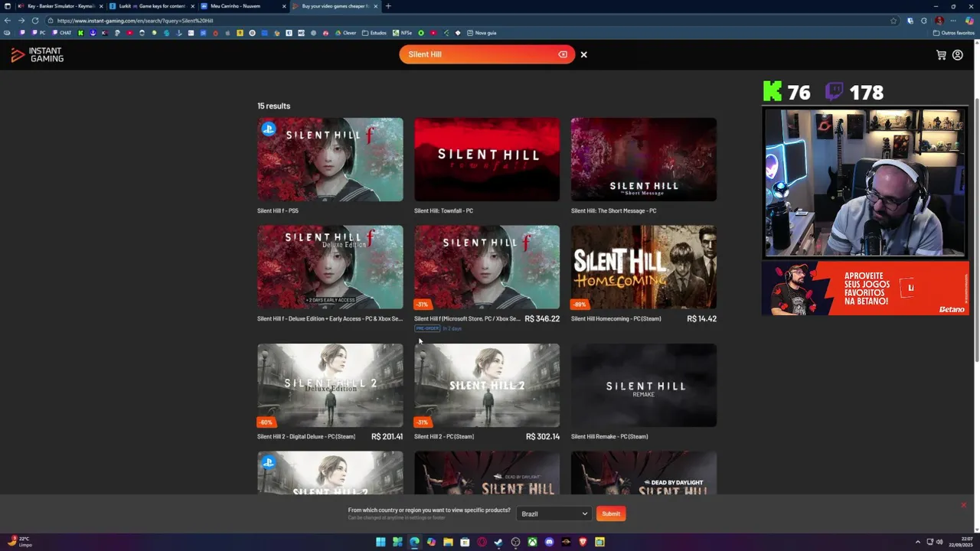
Task: Click the PRE-ORDER badge
Action: 427,328
